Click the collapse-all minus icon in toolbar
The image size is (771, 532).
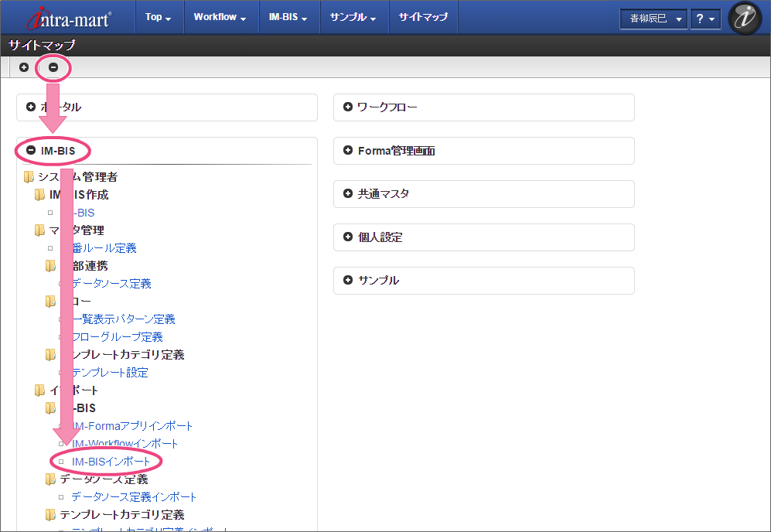[53, 67]
